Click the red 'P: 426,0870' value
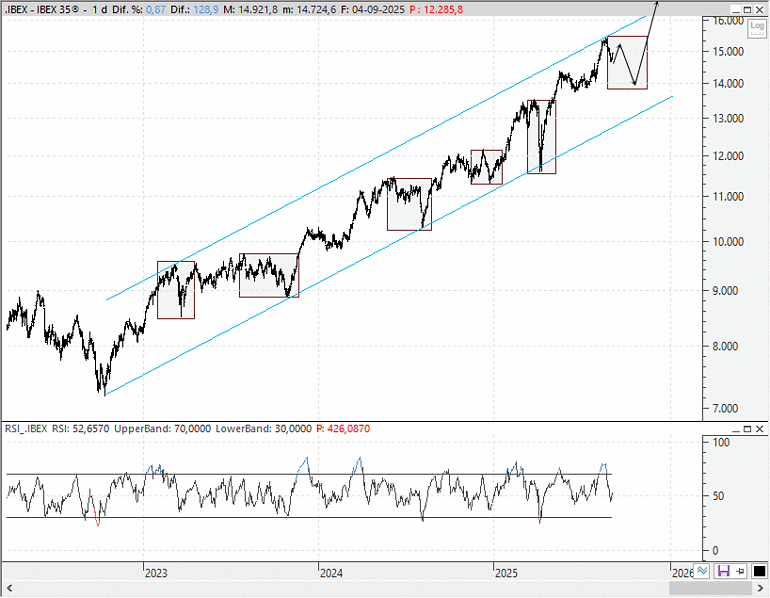Screen dimensions: 770x598 (343, 429)
